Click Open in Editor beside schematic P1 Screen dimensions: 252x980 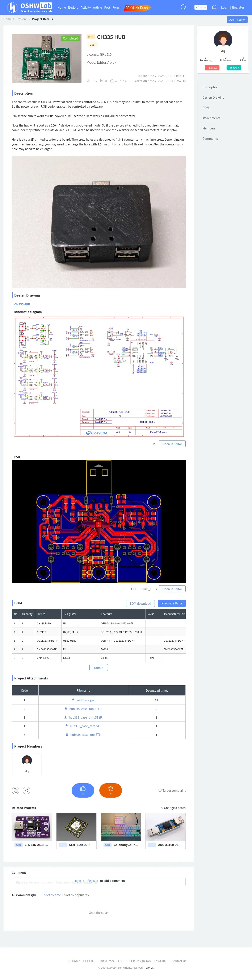pyautogui.click(x=172, y=444)
